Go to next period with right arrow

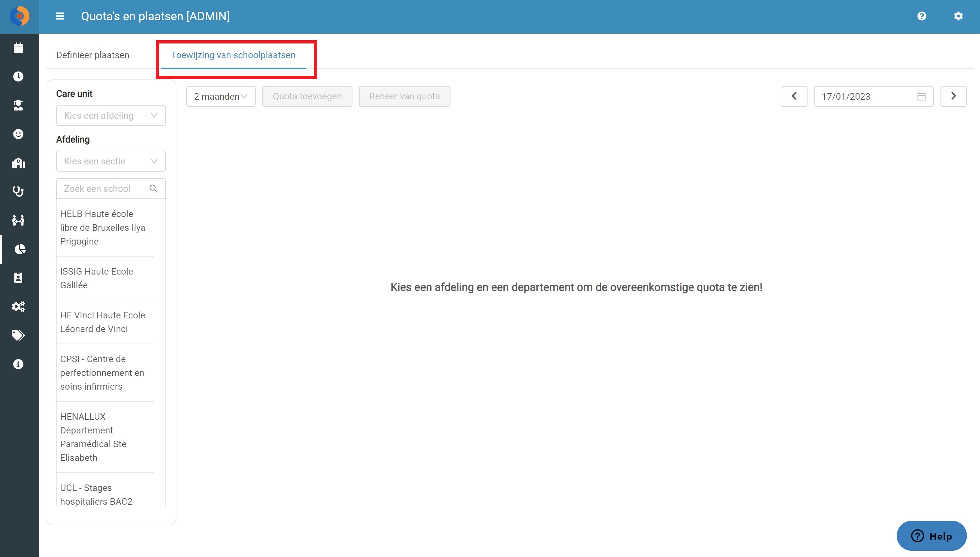tap(953, 96)
